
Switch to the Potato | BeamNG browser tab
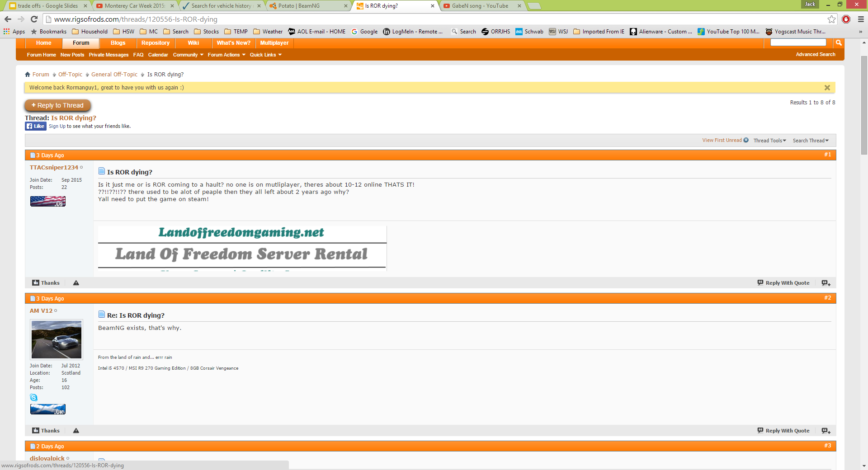[x=307, y=6]
